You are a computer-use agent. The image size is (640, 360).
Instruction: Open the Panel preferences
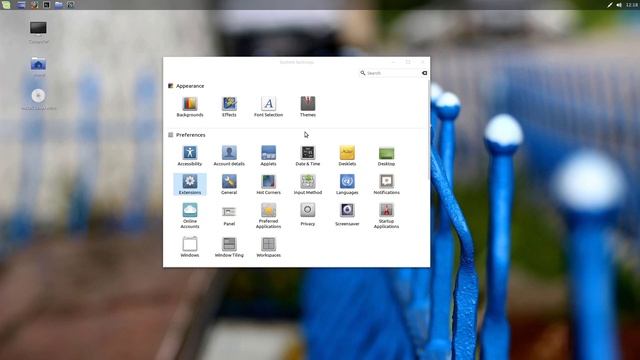tap(229, 216)
